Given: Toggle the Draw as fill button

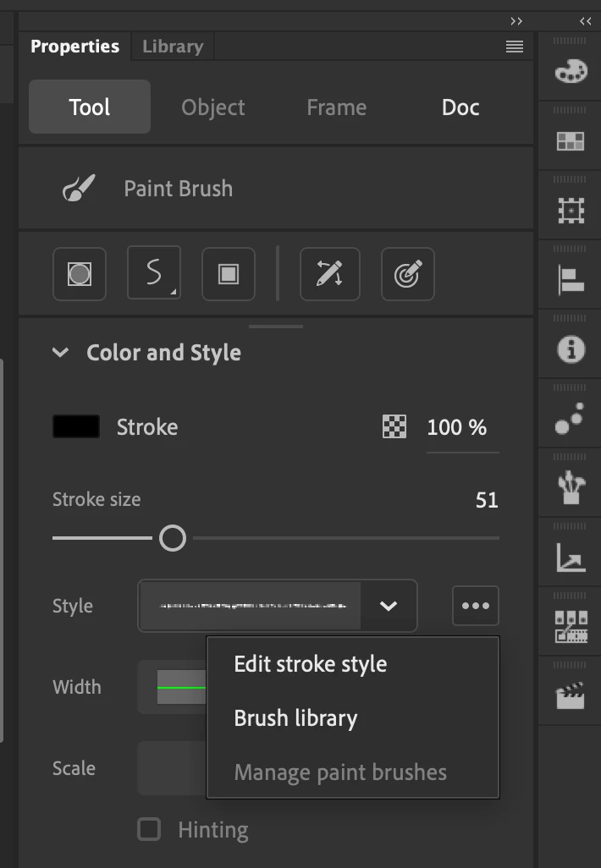Looking at the screenshot, I should pos(229,274).
